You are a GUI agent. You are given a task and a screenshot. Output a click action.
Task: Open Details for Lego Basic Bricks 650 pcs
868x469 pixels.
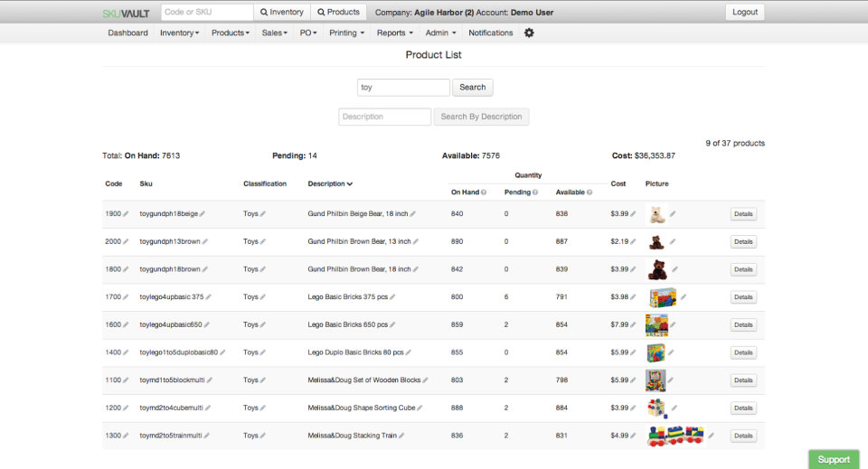coord(743,324)
